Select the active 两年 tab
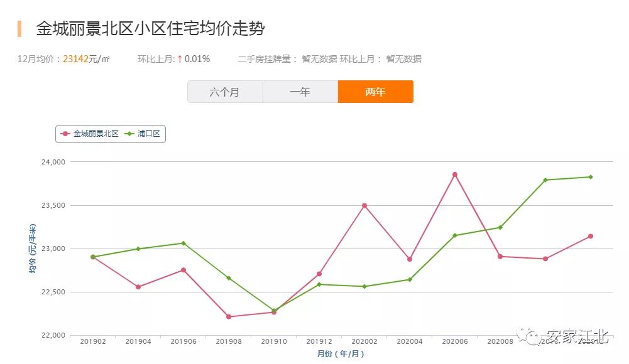Image resolution: width=629 pixels, height=364 pixels. 375,91
